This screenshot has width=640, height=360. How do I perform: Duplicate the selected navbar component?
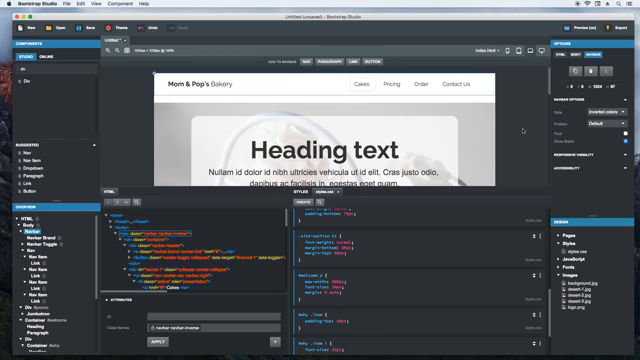pyautogui.click(x=575, y=71)
